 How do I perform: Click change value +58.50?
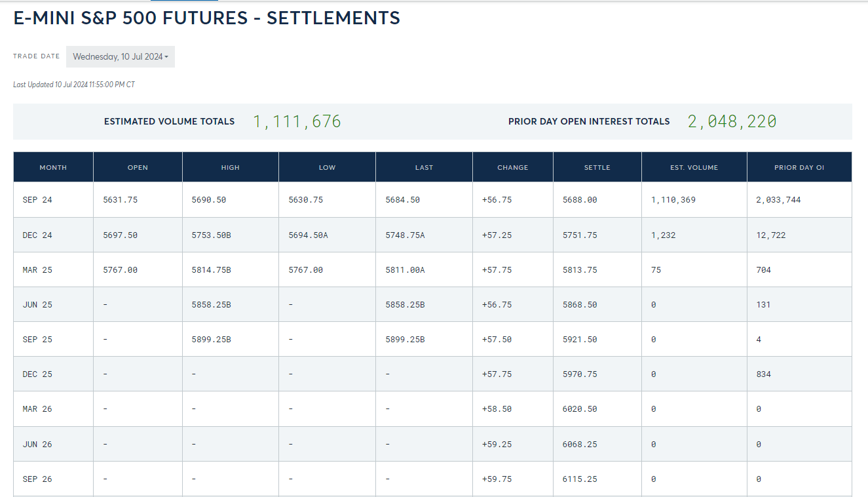497,408
